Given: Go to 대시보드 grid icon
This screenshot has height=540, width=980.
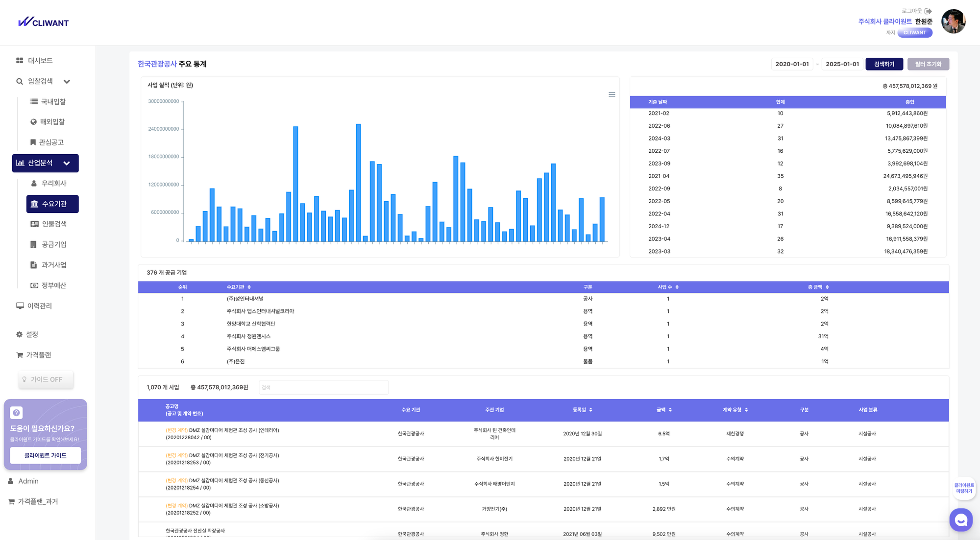Looking at the screenshot, I should click(x=20, y=61).
